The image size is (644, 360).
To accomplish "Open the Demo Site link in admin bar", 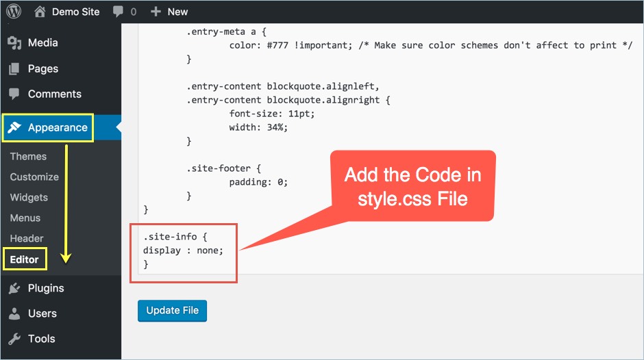I will click(x=75, y=12).
